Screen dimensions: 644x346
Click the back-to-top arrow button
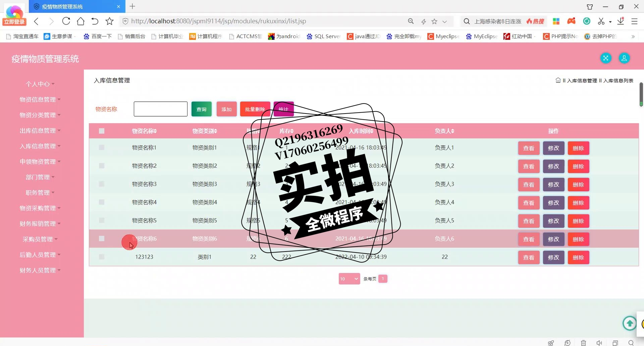click(x=630, y=323)
